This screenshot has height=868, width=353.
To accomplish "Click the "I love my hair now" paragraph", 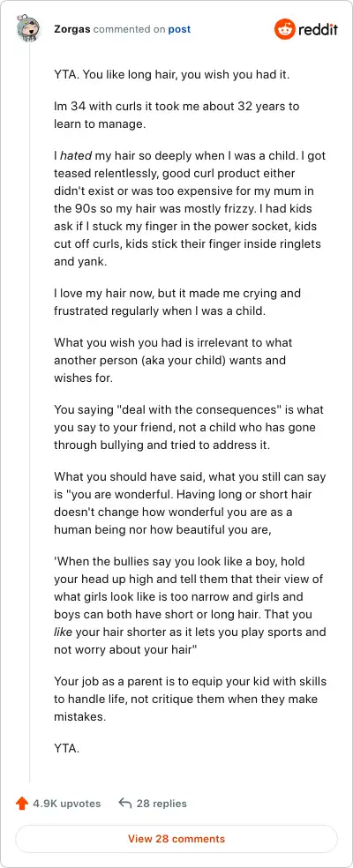I will pos(177,302).
